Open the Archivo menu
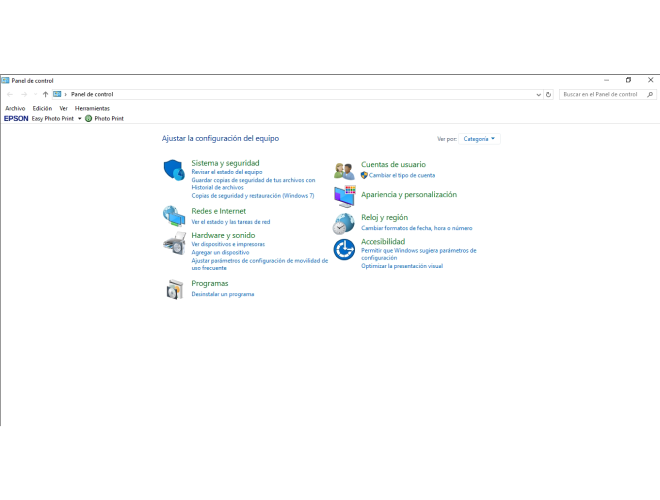Screen dimensions: 660x500 [15, 108]
